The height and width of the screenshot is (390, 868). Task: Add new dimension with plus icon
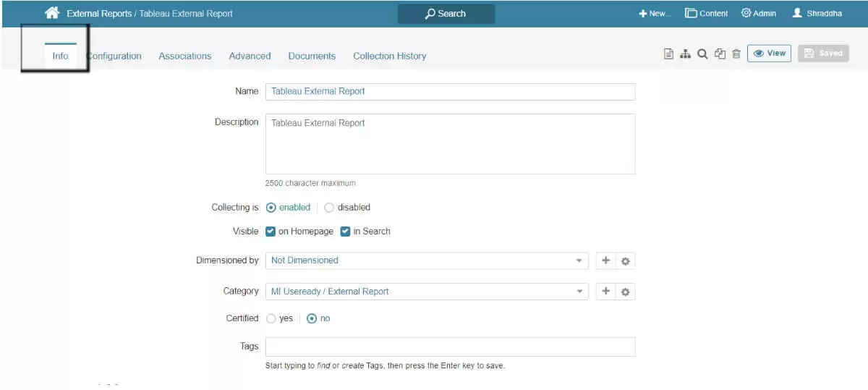coord(606,260)
